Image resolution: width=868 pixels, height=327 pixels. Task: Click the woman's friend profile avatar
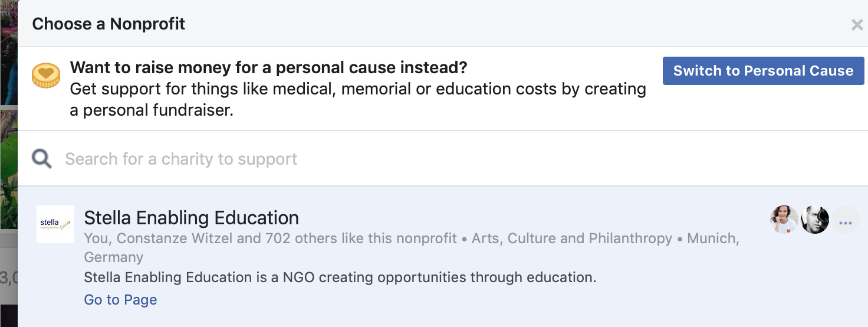[784, 220]
